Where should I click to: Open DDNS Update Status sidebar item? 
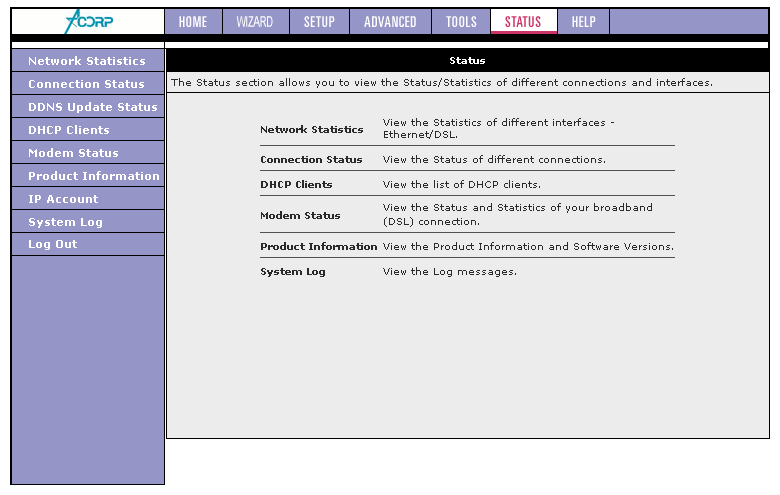click(x=88, y=106)
